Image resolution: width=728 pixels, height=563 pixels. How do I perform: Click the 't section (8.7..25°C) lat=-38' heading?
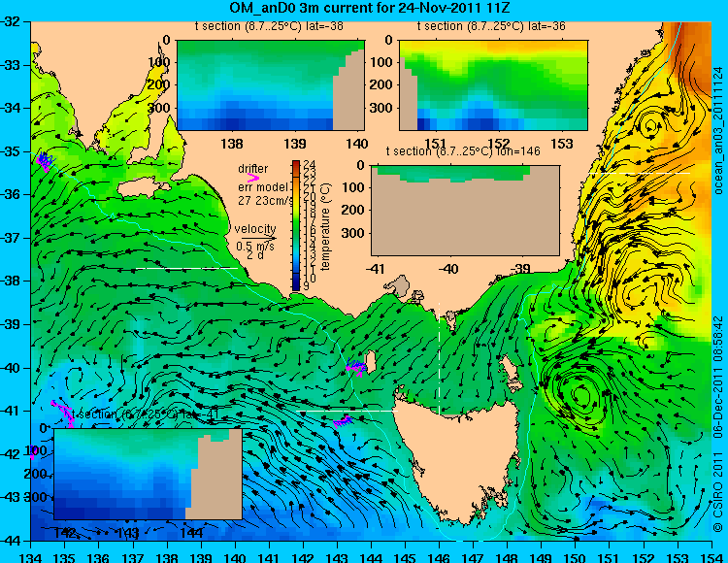click(269, 26)
